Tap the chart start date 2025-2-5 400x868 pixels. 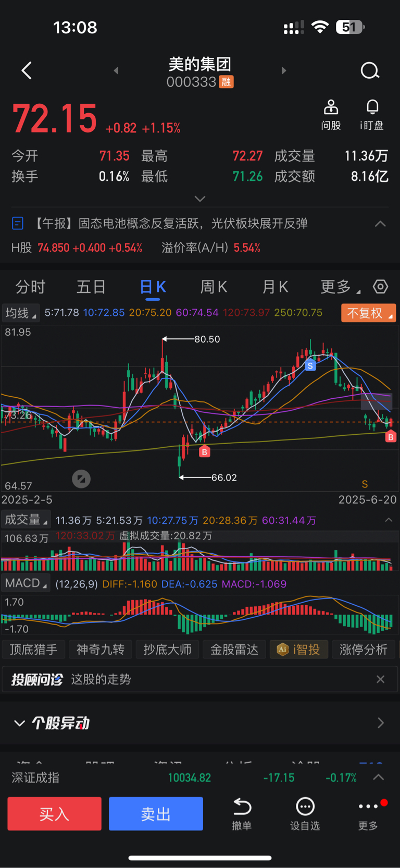click(27, 499)
